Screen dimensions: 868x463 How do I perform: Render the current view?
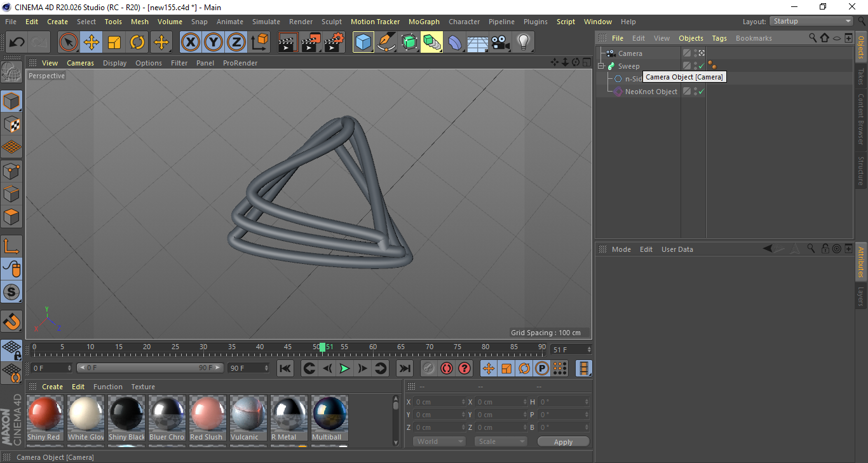288,43
